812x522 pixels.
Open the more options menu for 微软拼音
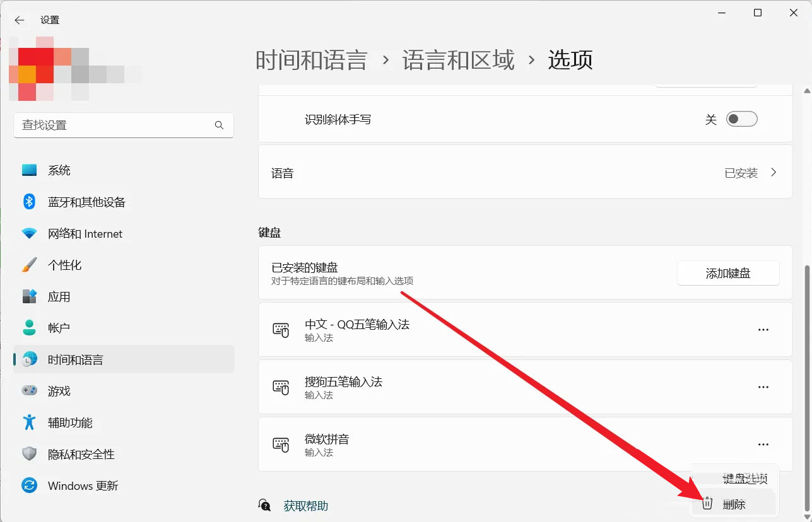763,444
